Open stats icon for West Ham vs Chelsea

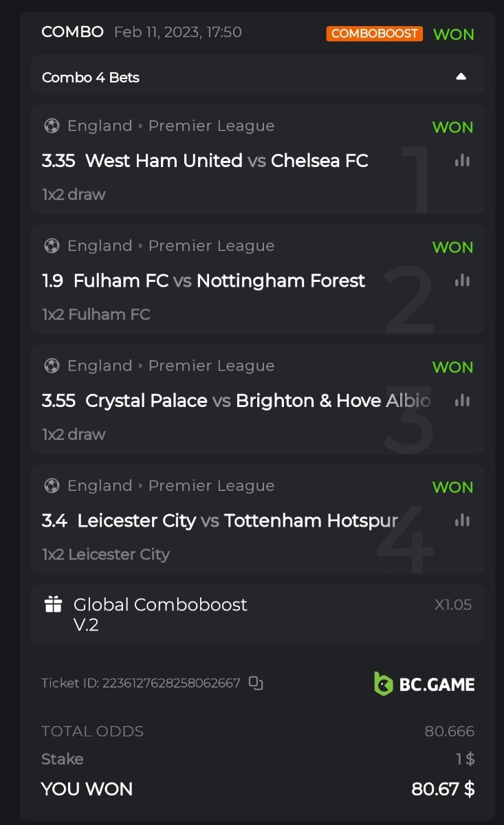(462, 160)
